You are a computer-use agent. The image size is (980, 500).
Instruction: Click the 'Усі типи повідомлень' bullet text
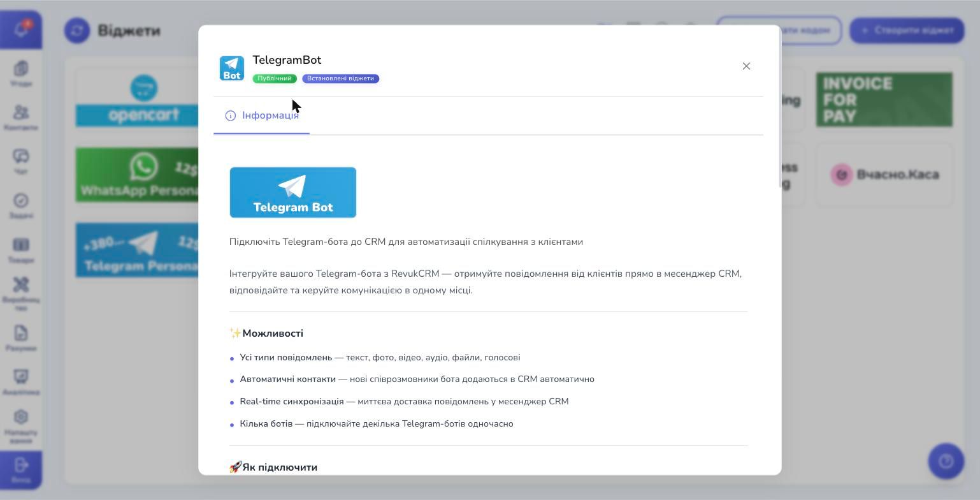[x=380, y=358]
